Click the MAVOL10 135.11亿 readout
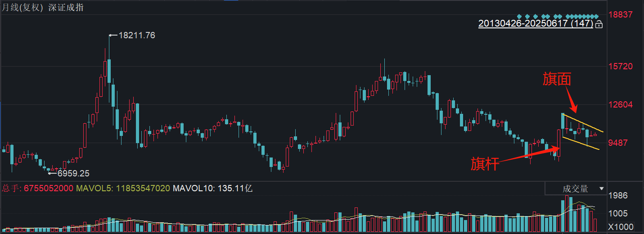This screenshot has height=234, width=644. (x=213, y=188)
